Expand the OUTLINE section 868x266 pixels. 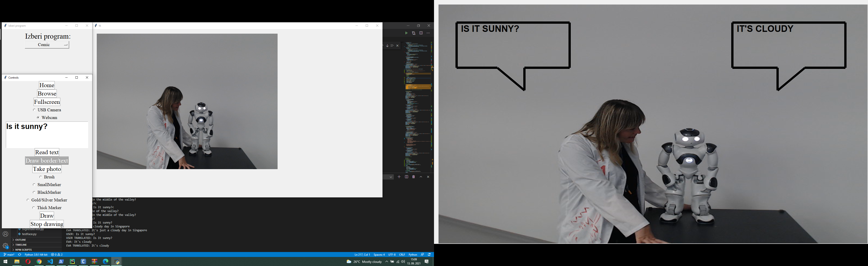(21, 240)
